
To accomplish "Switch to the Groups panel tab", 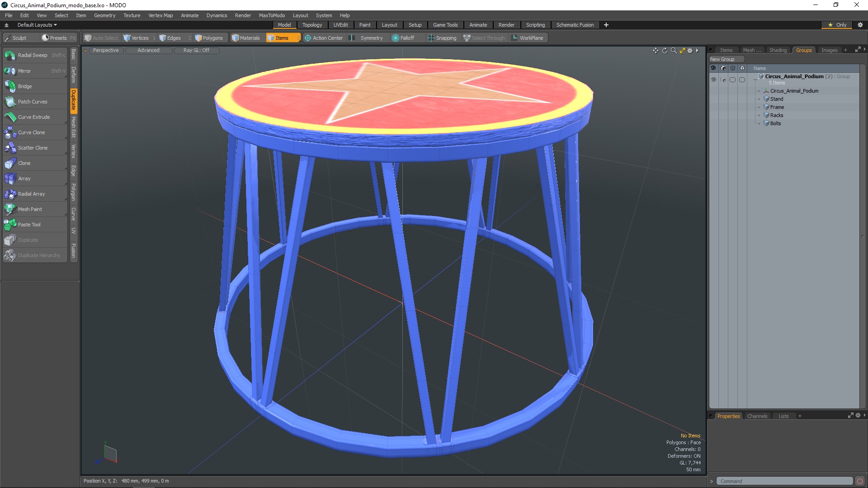I will pos(804,49).
